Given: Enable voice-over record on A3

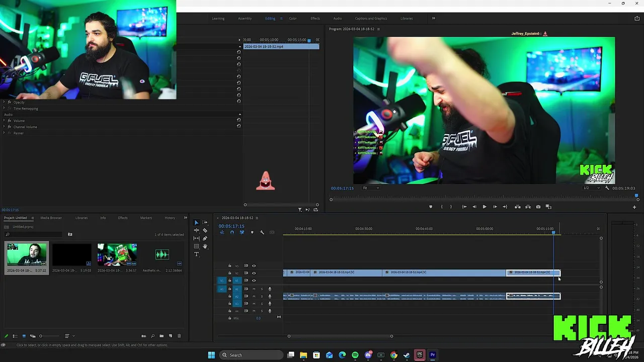Looking at the screenshot, I should pos(270,304).
